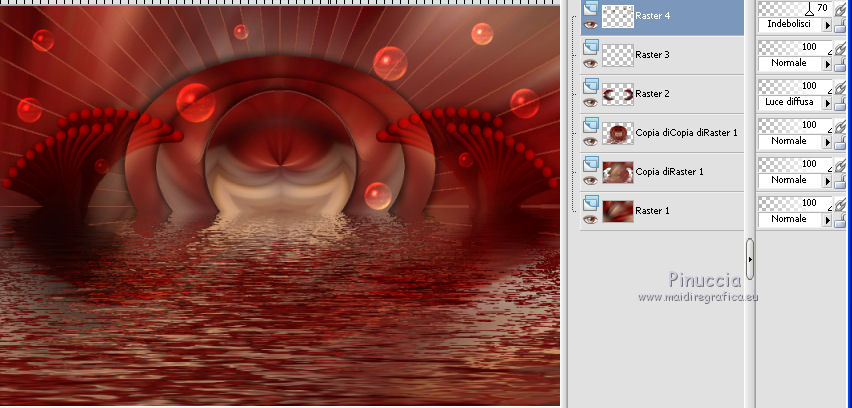Toggle lock transparency for Raster 4
The image size is (852, 408).
840,25
